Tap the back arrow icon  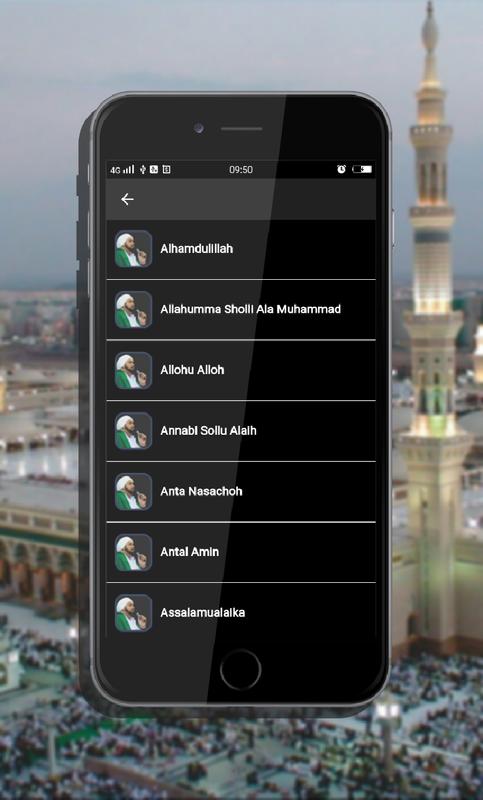tap(127, 199)
